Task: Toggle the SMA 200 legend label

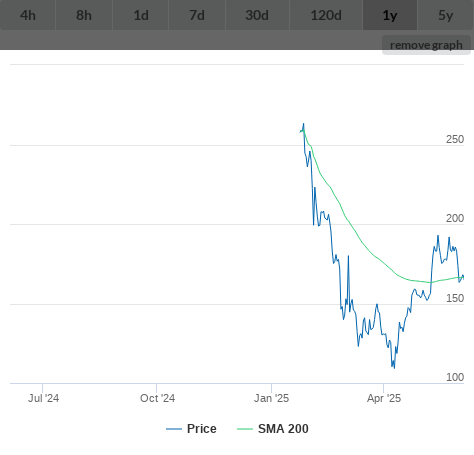Action: pyautogui.click(x=283, y=429)
